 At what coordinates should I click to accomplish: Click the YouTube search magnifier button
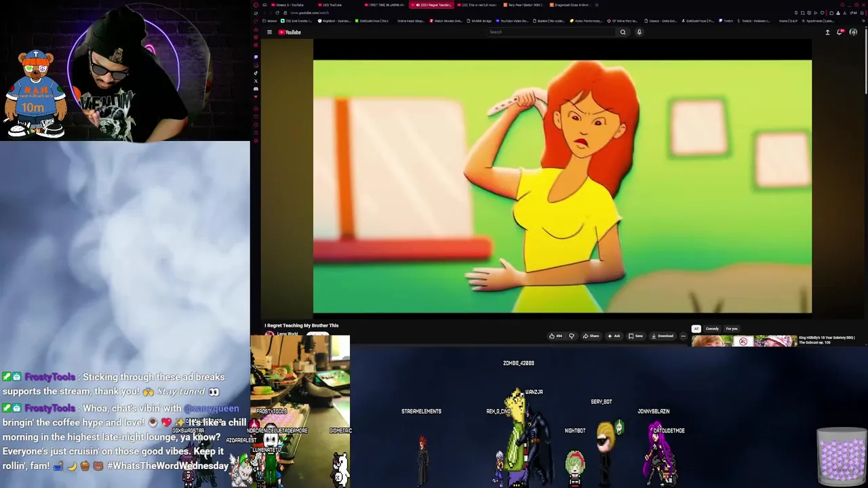point(623,32)
